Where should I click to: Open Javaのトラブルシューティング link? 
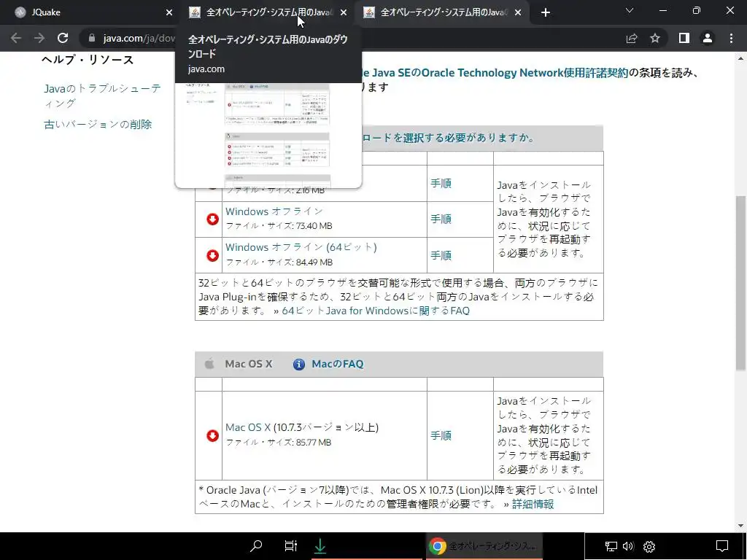102,96
